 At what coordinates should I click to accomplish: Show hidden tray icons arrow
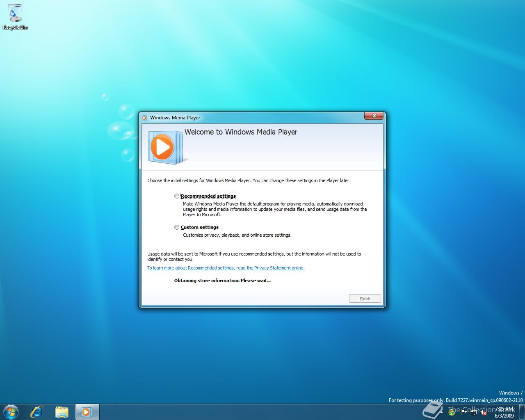point(441,412)
